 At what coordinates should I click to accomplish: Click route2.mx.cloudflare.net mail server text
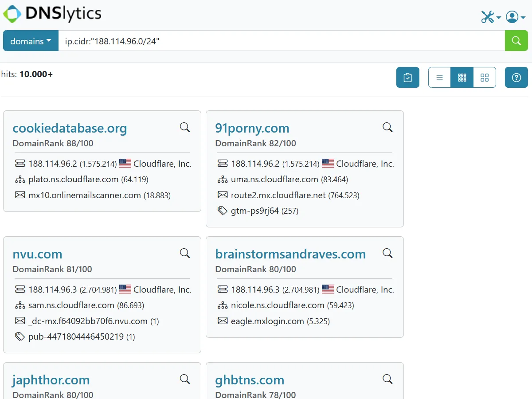coord(278,195)
